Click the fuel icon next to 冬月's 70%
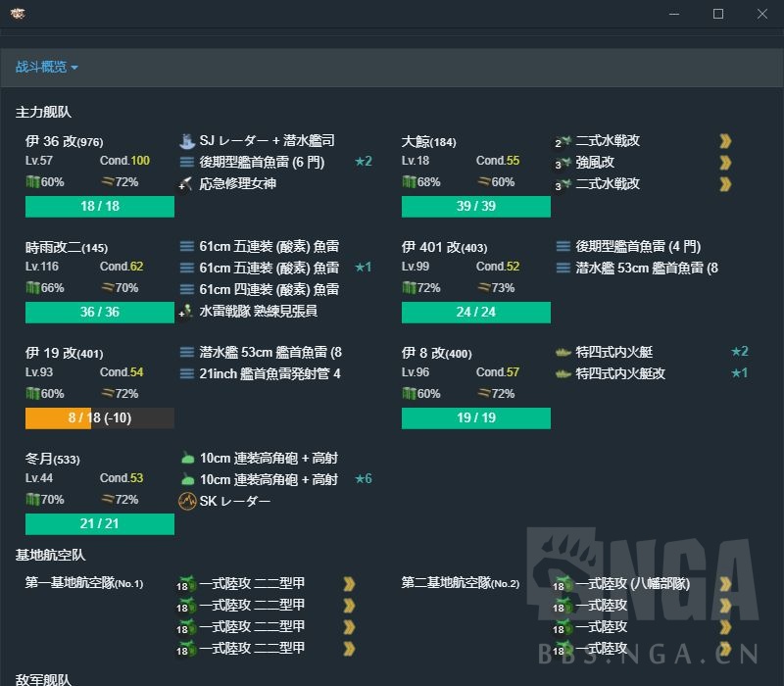 coord(31,499)
